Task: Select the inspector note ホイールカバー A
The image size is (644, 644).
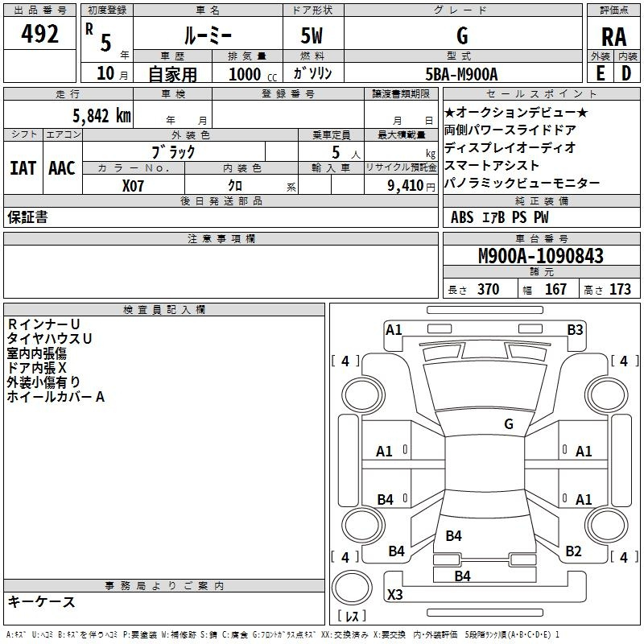Action: [56, 397]
